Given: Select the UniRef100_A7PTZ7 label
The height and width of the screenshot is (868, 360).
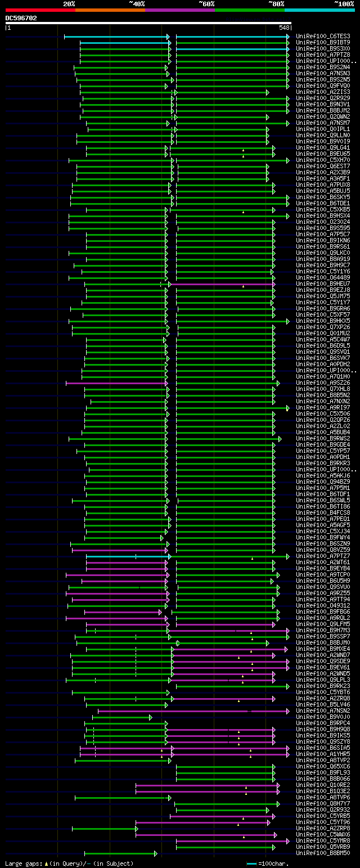Looking at the screenshot, I should tap(323, 556).
